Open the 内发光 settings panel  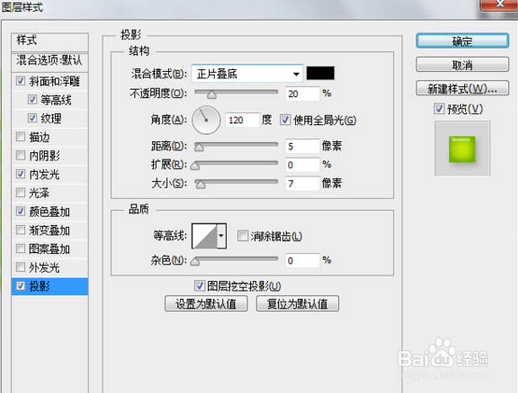tap(44, 174)
